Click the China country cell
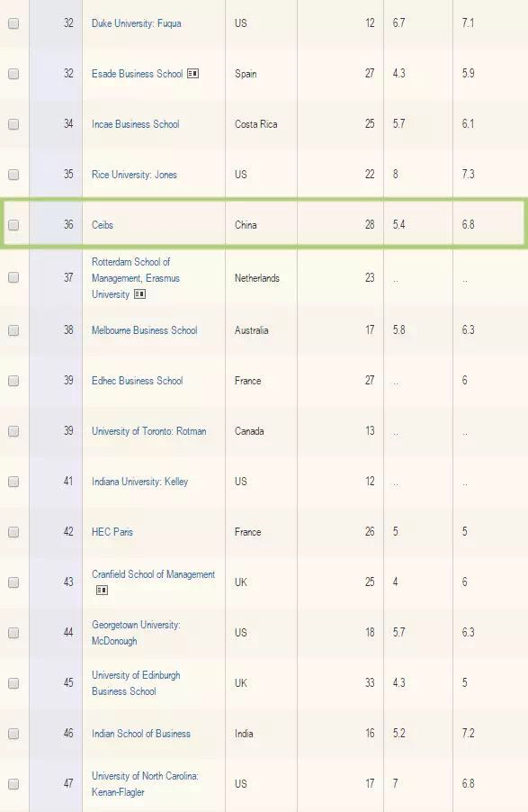528x812 pixels. click(246, 225)
